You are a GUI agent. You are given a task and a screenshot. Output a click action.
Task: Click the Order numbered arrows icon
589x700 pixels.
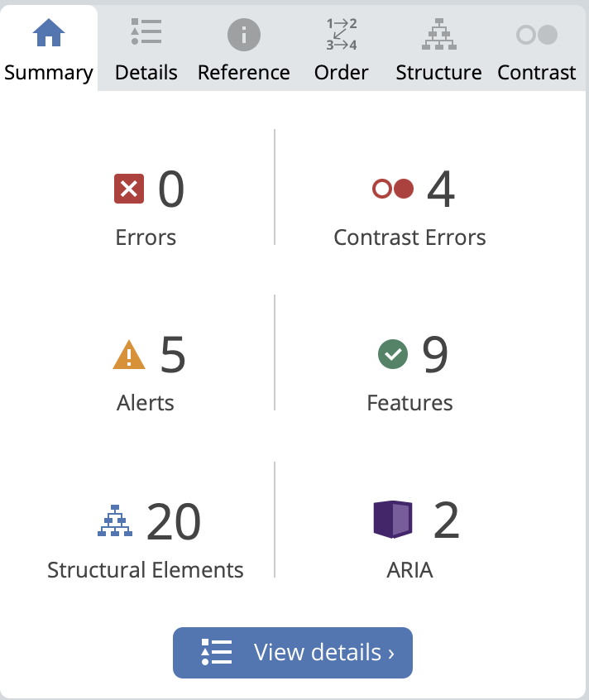point(341,34)
